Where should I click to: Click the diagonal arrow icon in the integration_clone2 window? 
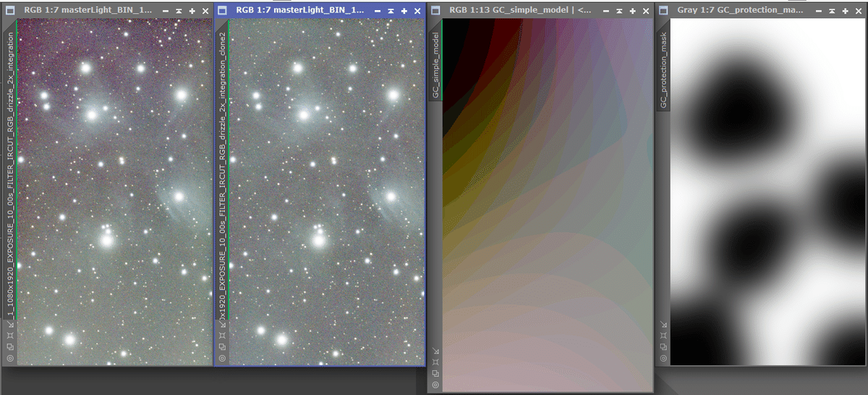point(221,325)
